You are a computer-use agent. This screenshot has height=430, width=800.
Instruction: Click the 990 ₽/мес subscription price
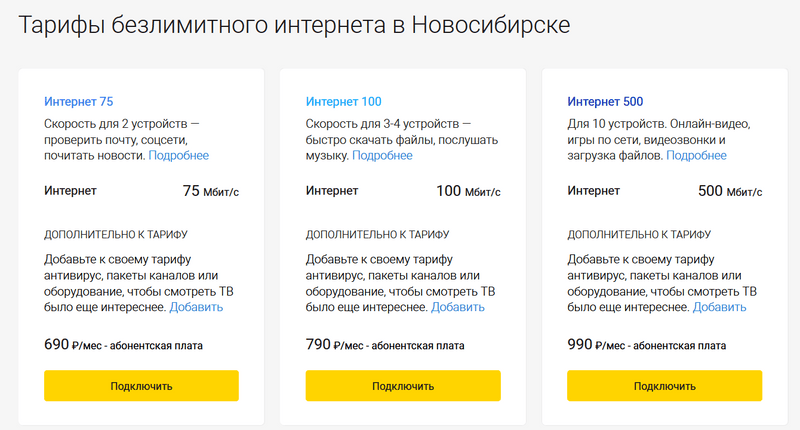coord(646,345)
